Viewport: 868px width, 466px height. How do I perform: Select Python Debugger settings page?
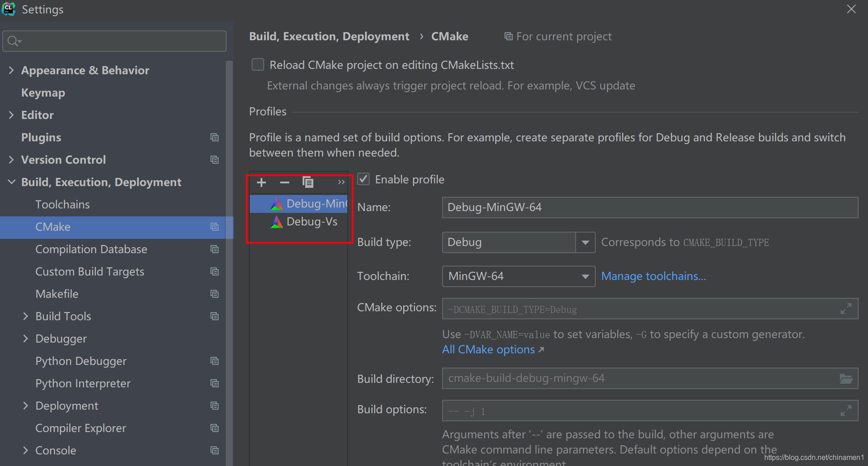(81, 361)
